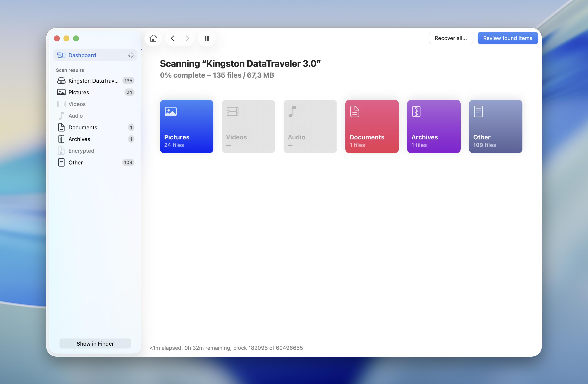Click the 24 count badge for Pictures
This screenshot has height=384, width=588.
(129, 92)
